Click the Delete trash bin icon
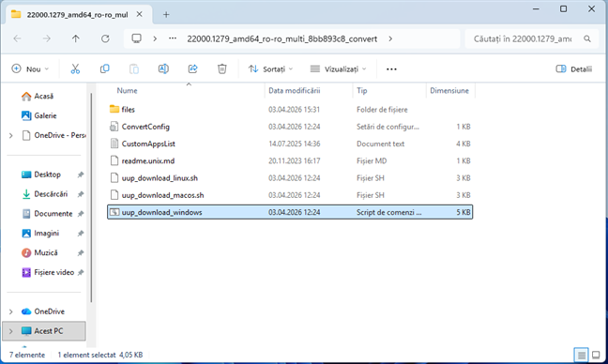Image resolution: width=608 pixels, height=364 pixels. pyautogui.click(x=221, y=69)
